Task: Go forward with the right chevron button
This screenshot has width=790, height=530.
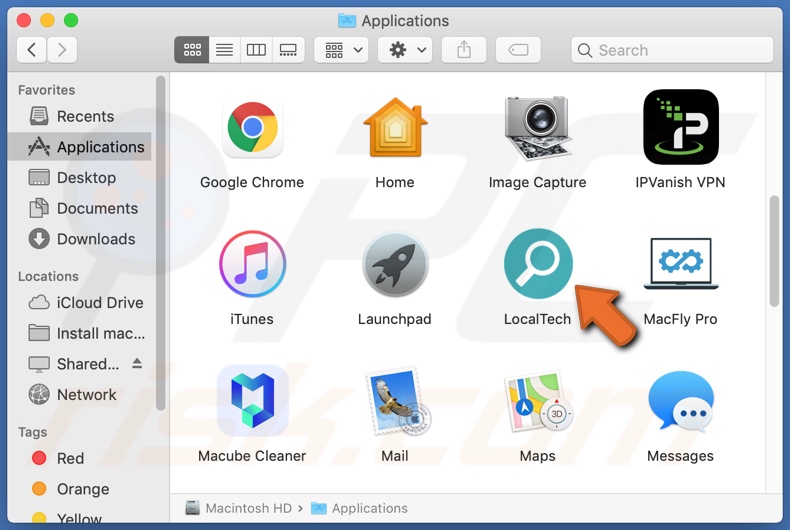Action: (62, 50)
